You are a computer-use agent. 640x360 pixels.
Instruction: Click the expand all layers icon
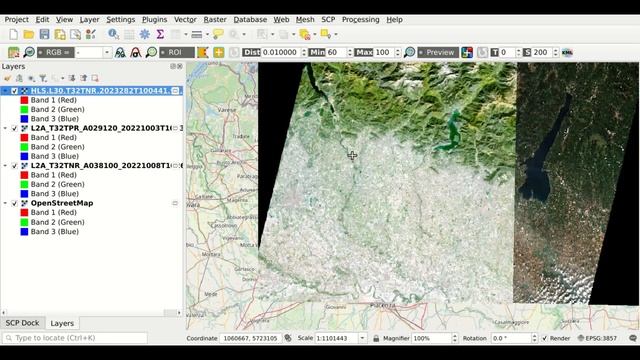click(x=72, y=78)
